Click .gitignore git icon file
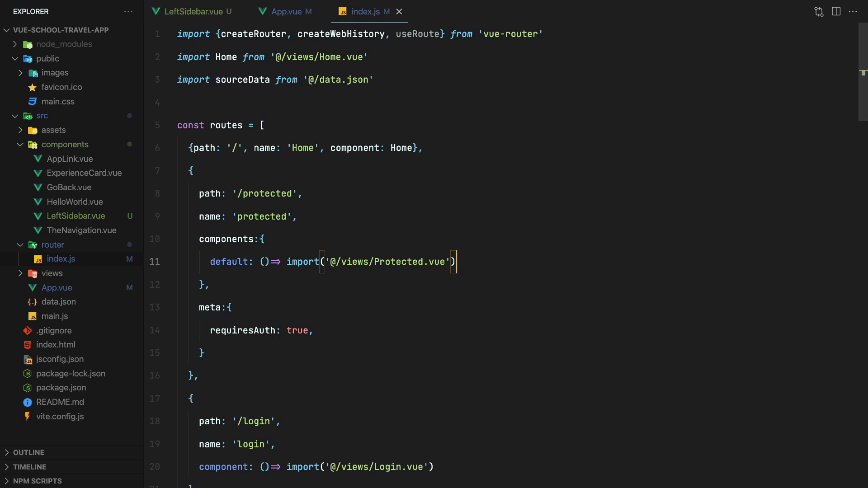Image resolution: width=868 pixels, height=488 pixels. 28,331
